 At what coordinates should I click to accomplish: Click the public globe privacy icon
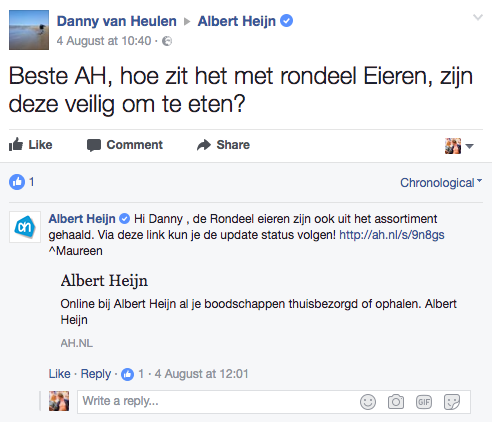tap(167, 41)
